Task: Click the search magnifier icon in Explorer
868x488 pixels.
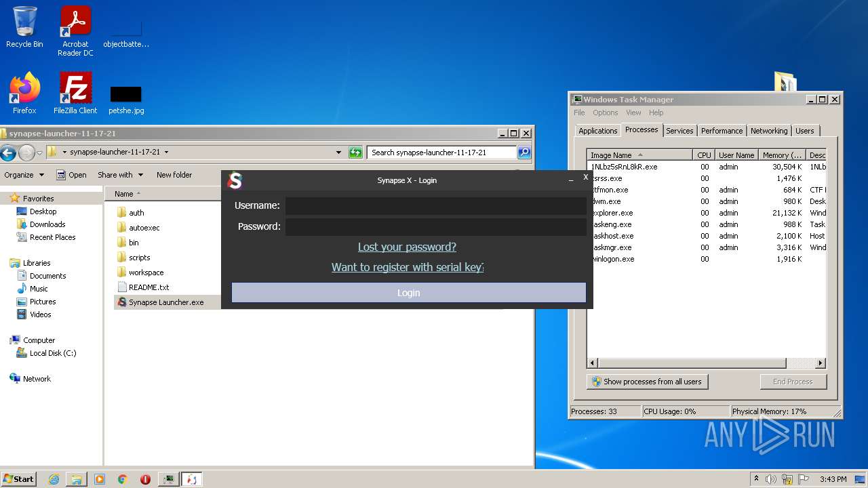Action: 524,152
